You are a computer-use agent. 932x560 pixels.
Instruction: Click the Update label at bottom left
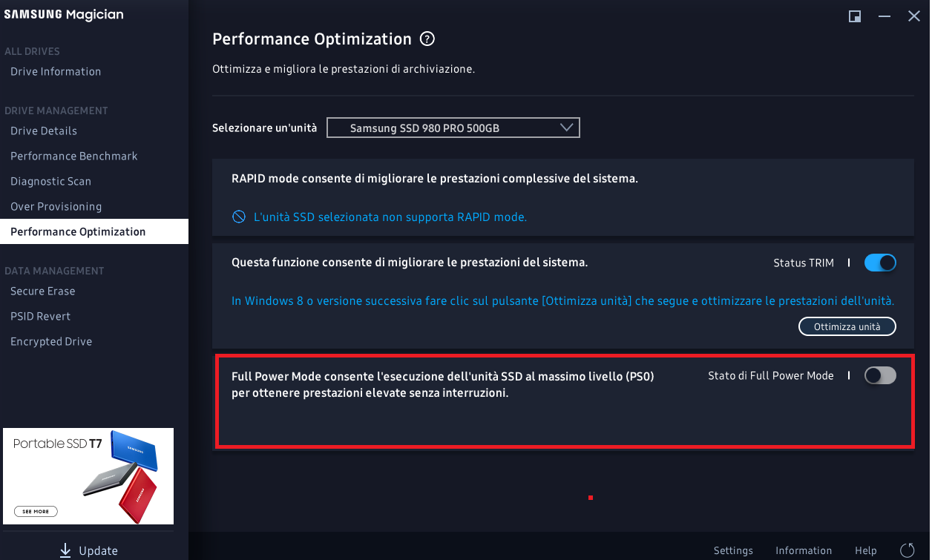[98, 550]
